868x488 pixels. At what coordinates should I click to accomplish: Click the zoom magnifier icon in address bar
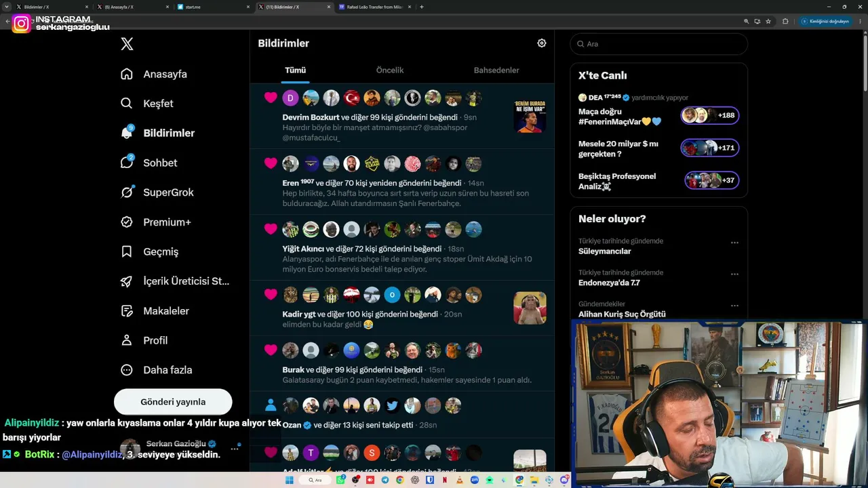click(x=746, y=21)
